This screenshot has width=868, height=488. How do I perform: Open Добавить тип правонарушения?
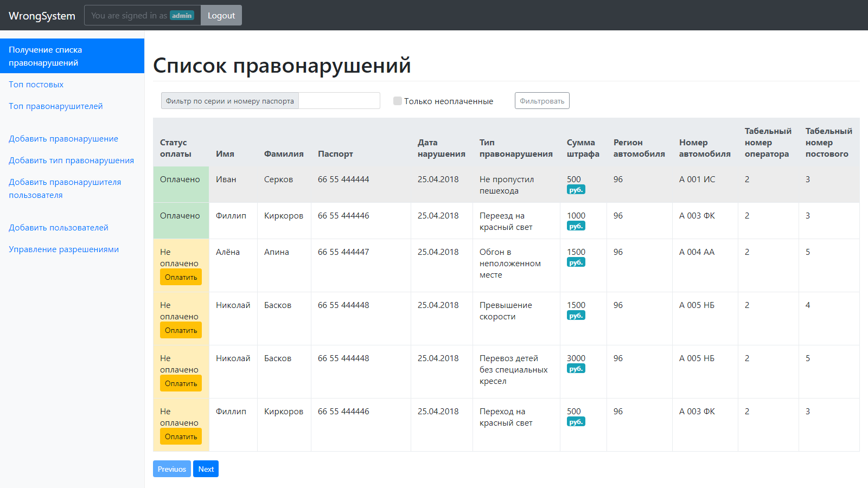click(71, 160)
